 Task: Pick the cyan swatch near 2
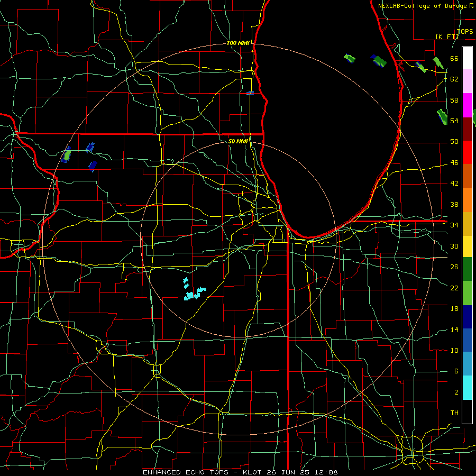pyautogui.click(x=467, y=388)
